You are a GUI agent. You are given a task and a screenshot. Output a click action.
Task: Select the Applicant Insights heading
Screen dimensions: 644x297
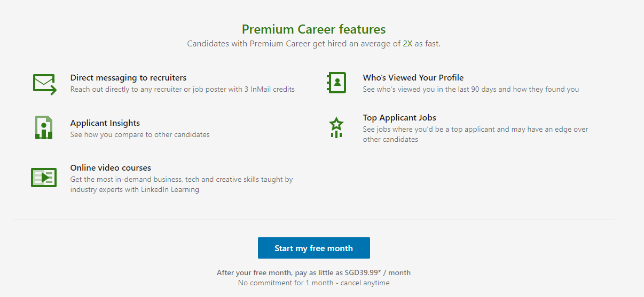click(x=105, y=123)
